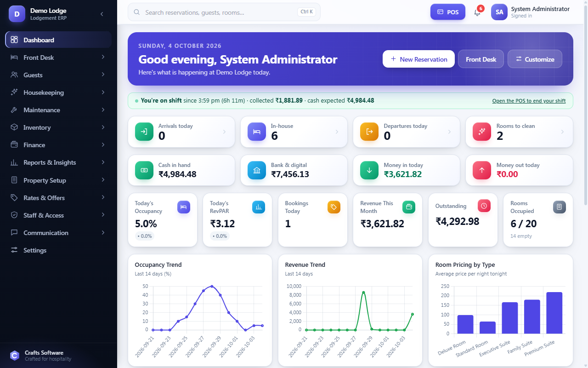Expand Staff & Access in sidebar
This screenshot has height=368, width=588.
58,215
